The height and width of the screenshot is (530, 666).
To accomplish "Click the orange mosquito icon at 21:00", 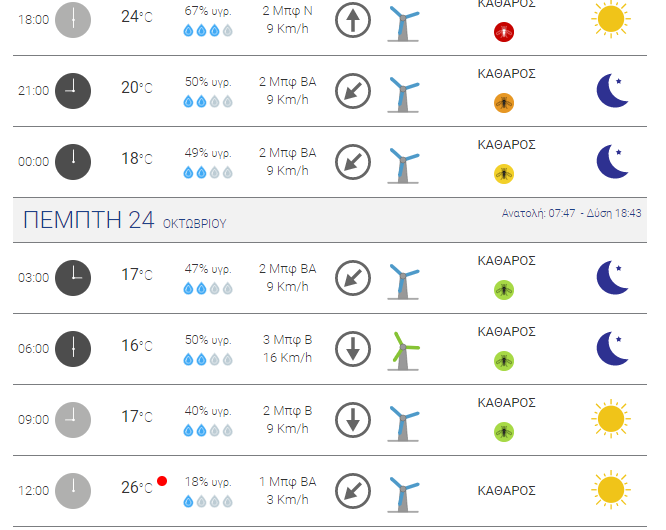I will [x=504, y=103].
